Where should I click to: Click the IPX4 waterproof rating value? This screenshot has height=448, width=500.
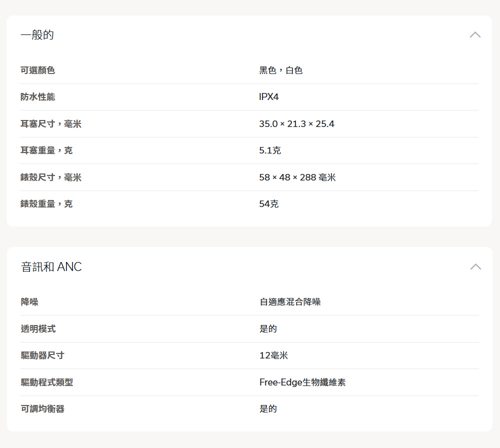(268, 97)
